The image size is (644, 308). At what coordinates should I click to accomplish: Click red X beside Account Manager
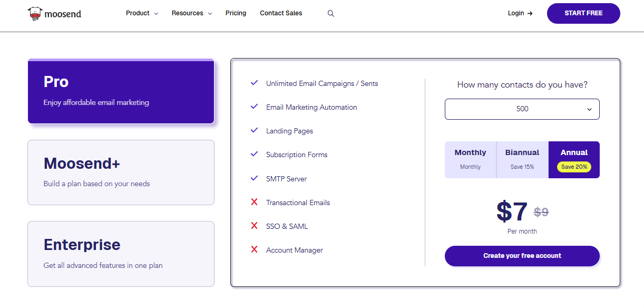(x=254, y=249)
